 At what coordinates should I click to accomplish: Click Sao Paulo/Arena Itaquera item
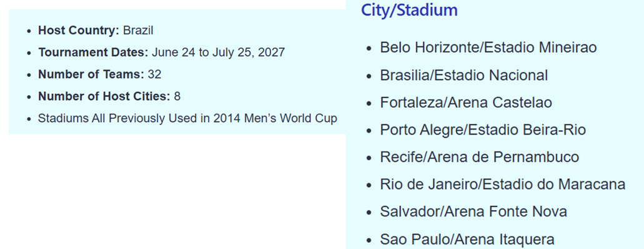pos(467,239)
